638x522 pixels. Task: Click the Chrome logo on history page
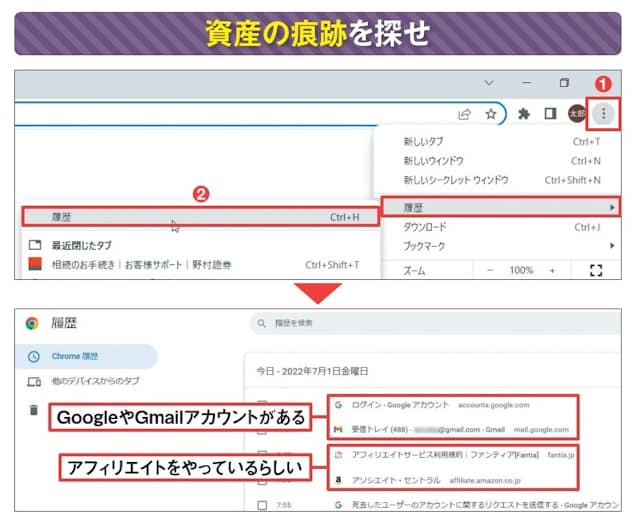32,323
